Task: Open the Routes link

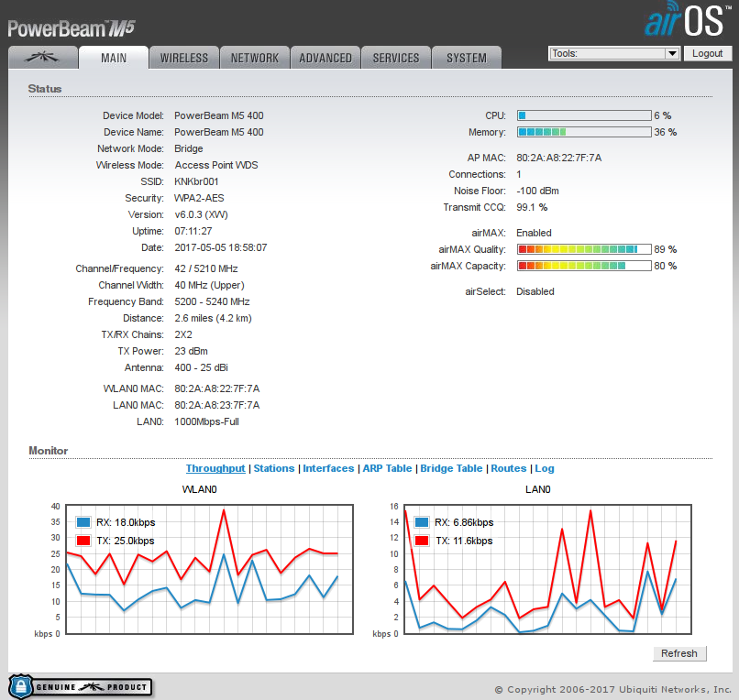Action: pyautogui.click(x=509, y=468)
